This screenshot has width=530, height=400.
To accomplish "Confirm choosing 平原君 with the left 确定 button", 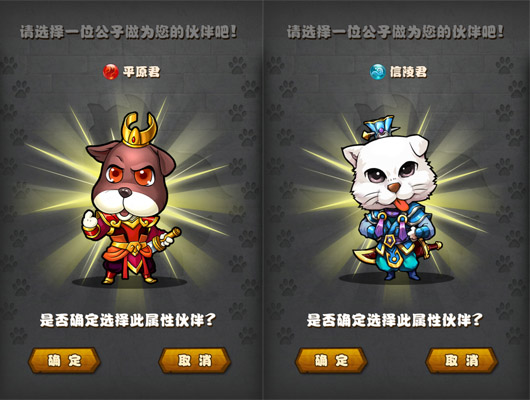I will [65, 360].
